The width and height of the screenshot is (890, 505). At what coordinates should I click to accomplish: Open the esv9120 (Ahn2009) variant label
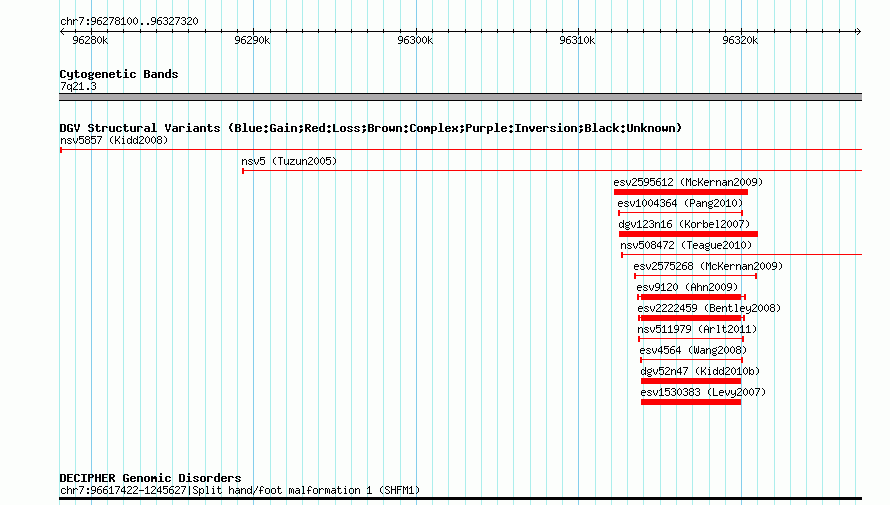[x=687, y=287]
